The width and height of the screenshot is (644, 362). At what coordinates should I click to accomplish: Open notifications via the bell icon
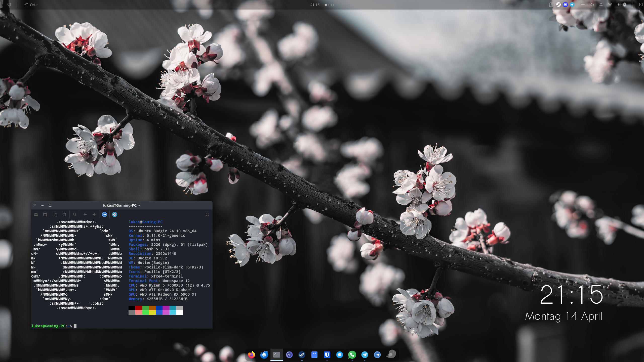601,5
